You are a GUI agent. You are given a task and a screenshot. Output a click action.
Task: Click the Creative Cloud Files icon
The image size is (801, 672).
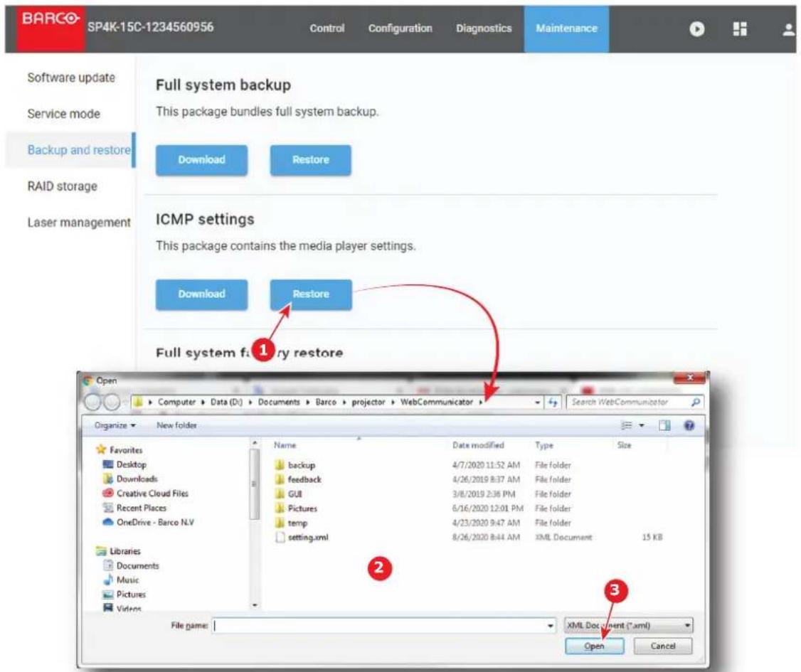[x=108, y=493]
